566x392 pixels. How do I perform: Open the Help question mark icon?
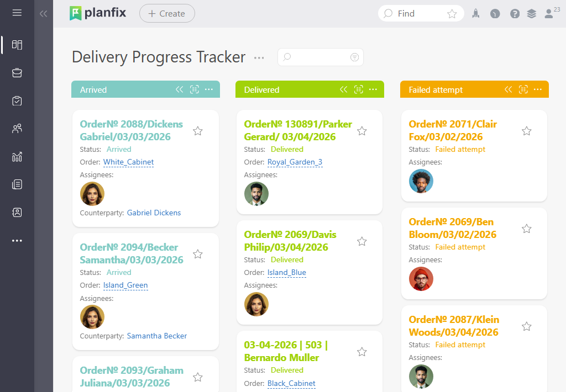click(x=515, y=13)
